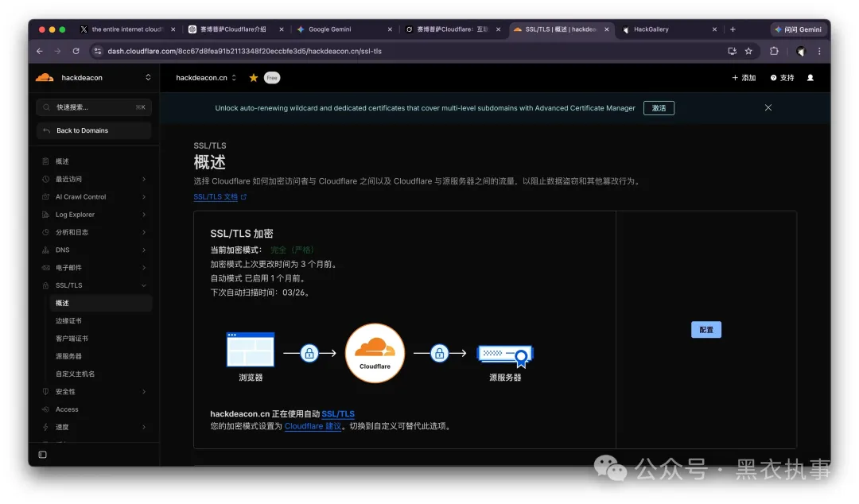Open the user profile icon
This screenshot has height=504, width=859.
click(810, 78)
